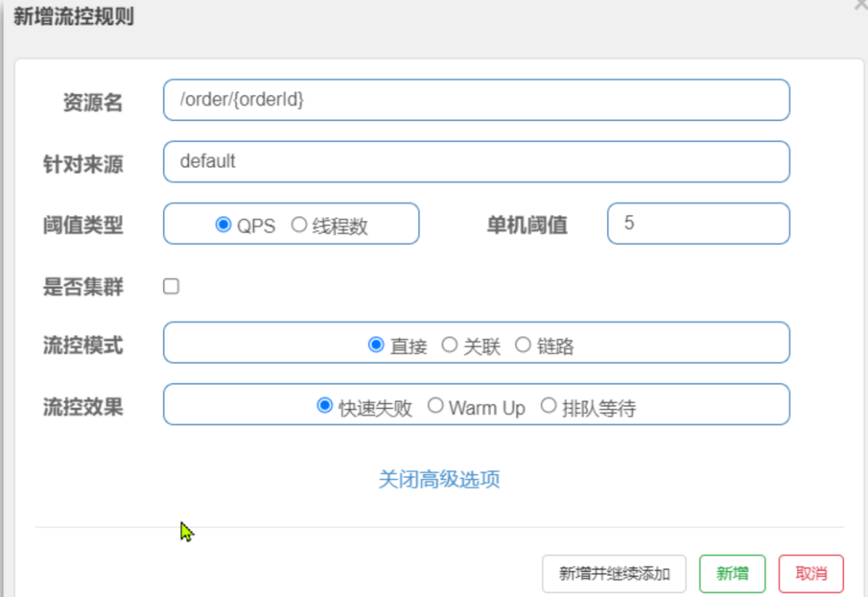Click the 针对来源 label

[83, 165]
